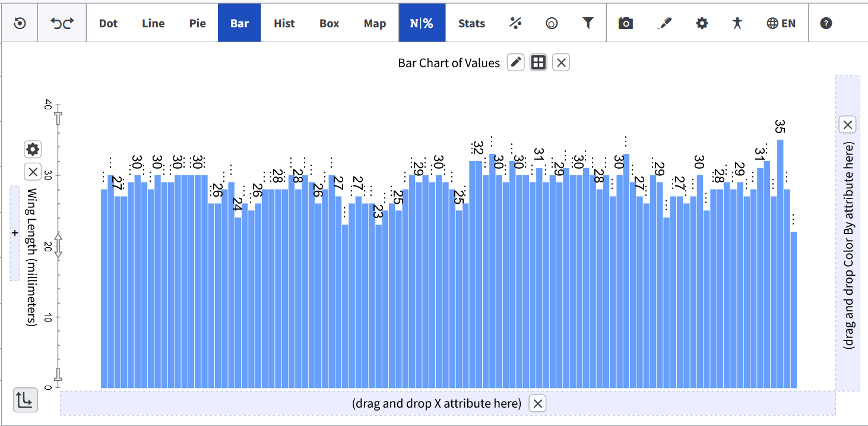Viewport: 868px width, 426px height.
Task: Click the Color By attribute drop zone text
Action: click(x=848, y=246)
